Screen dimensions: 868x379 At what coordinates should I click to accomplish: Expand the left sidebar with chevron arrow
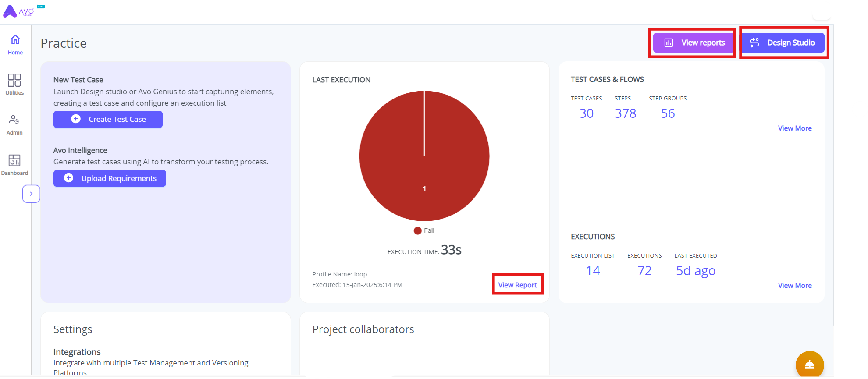pos(31,194)
